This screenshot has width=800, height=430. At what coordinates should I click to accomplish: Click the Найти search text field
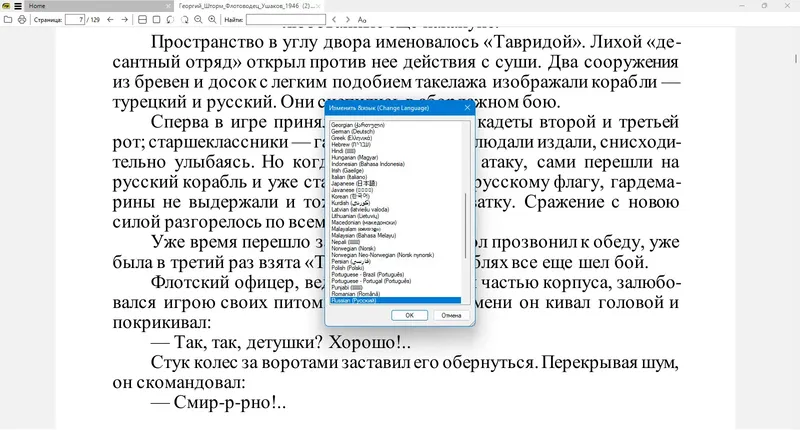[286, 19]
